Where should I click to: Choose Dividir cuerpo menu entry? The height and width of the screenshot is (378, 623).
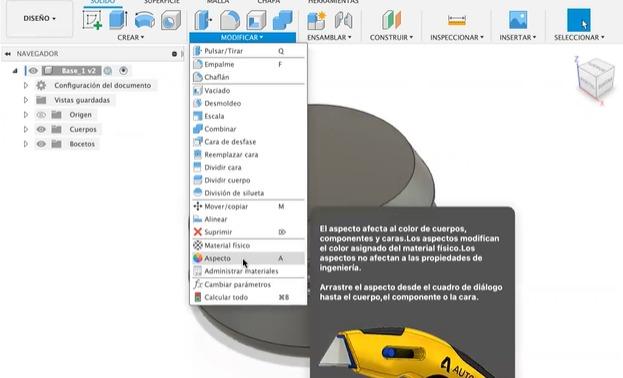coord(248,180)
